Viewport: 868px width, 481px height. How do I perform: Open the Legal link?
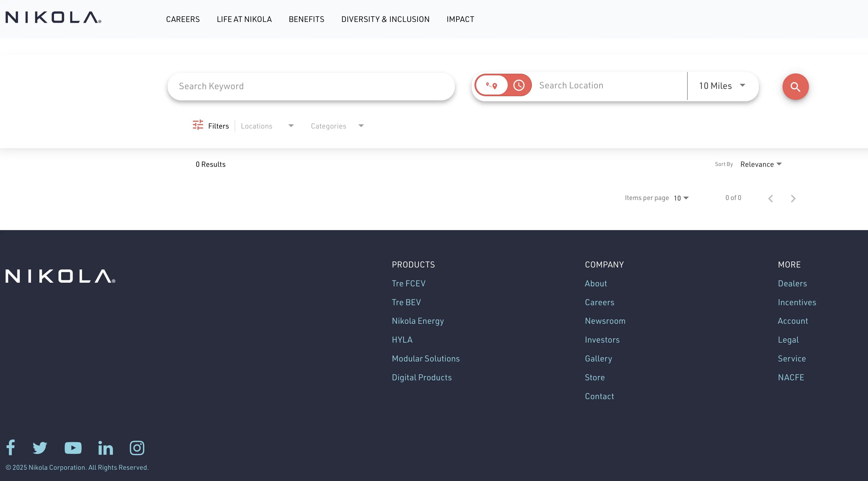coord(788,340)
